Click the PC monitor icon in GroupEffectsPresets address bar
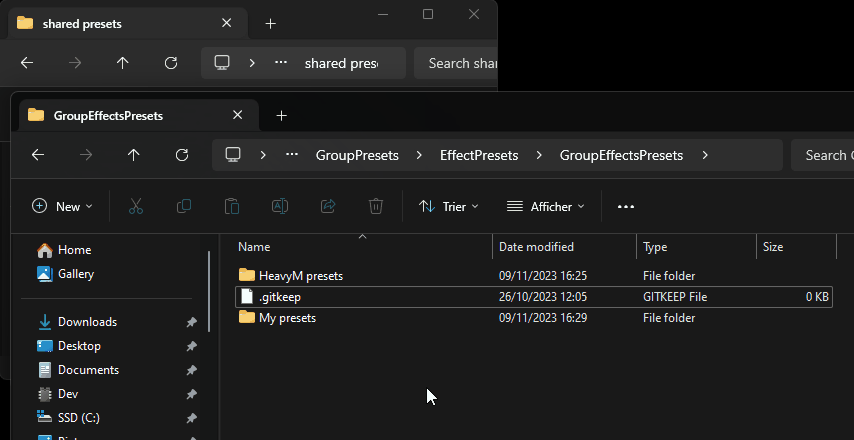Screen dimensions: 854x440 click(233, 155)
